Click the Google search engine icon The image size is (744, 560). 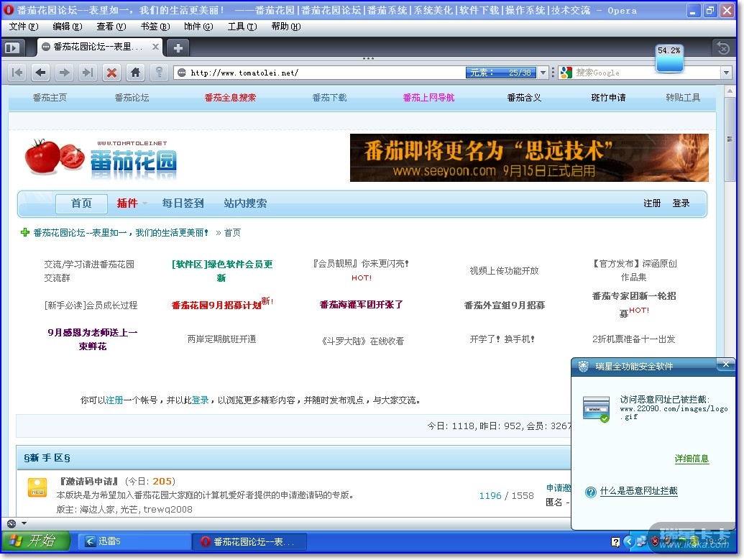(x=566, y=73)
